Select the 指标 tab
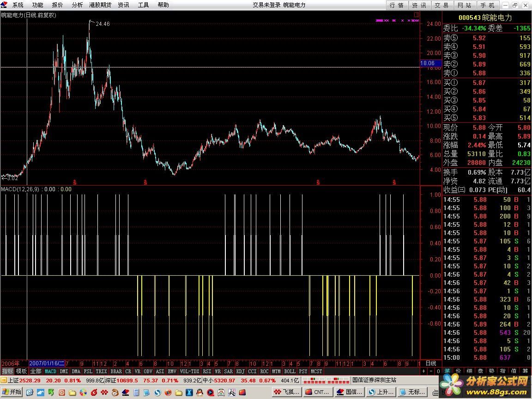532x399 pixels. [7, 371]
